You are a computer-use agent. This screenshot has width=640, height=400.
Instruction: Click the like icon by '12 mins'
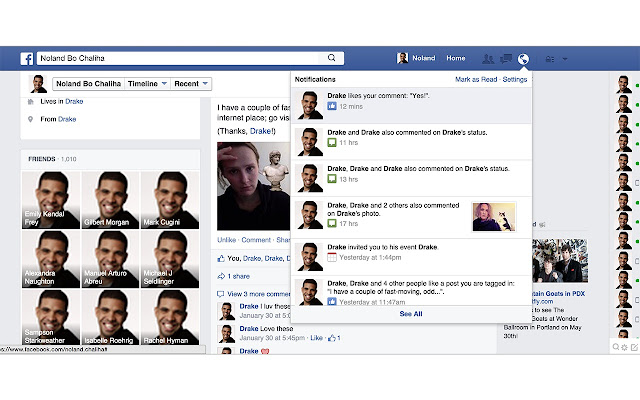(x=332, y=106)
